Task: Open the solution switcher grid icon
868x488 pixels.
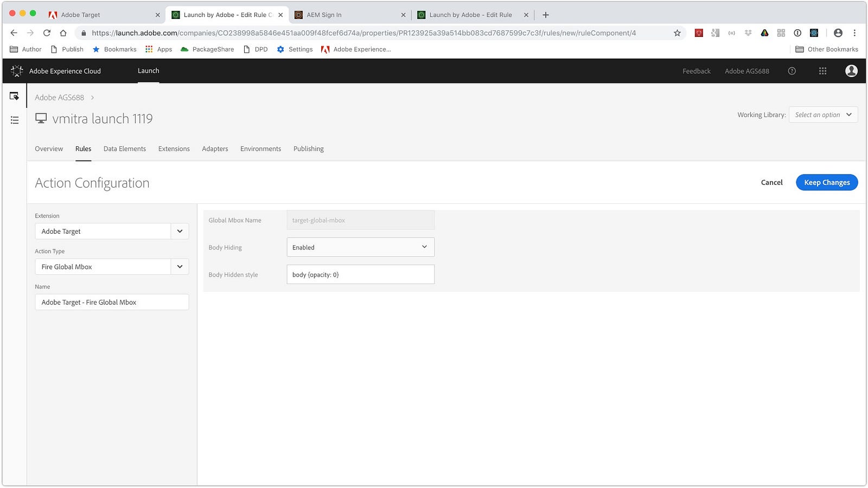Action: point(822,71)
